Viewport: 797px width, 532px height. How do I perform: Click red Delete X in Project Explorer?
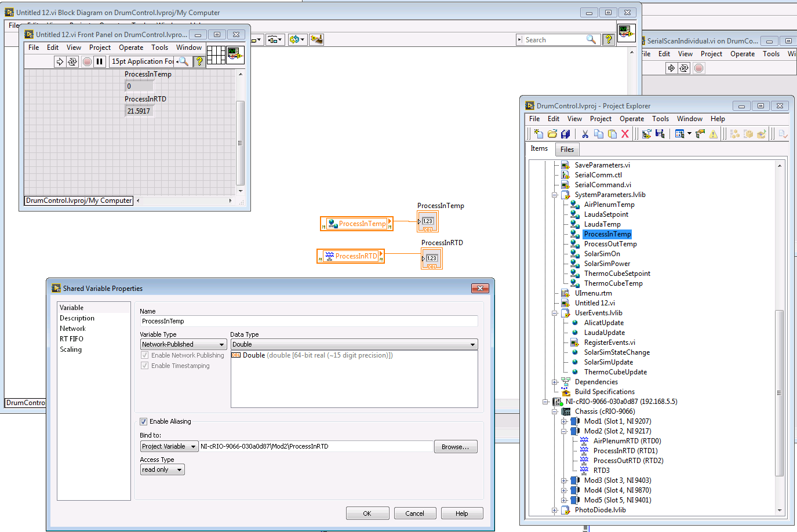click(625, 134)
